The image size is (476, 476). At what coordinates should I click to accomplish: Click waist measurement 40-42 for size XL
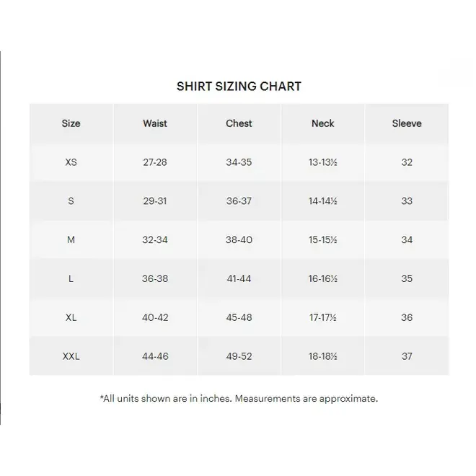[155, 317]
